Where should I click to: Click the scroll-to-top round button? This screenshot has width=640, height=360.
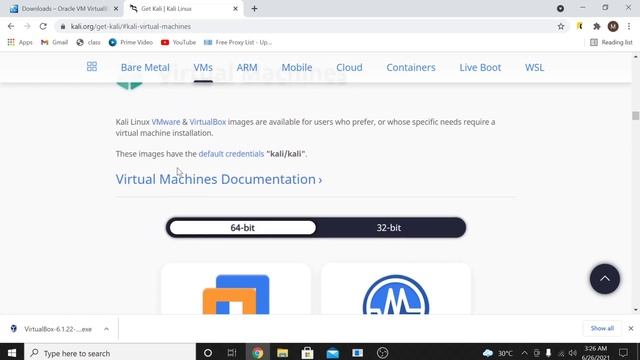604,279
